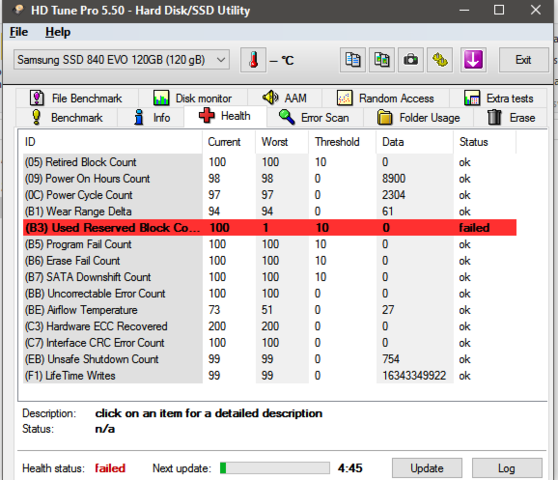
Task: Click the thermometer temperature icon
Action: pyautogui.click(x=253, y=60)
